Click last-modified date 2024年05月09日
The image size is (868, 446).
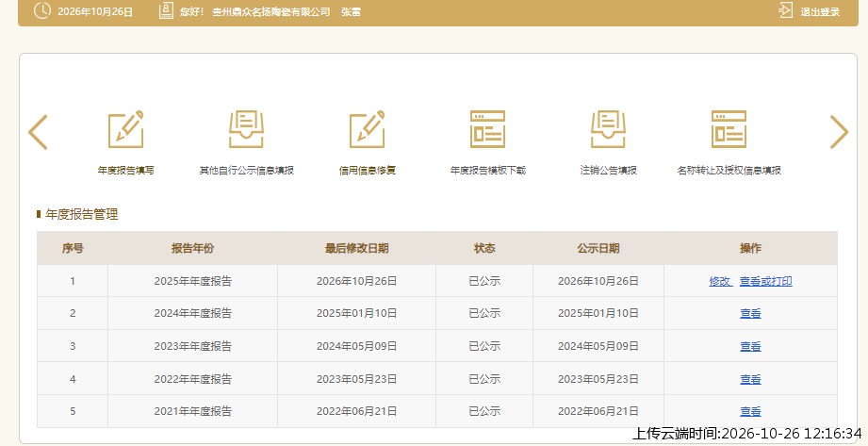[x=356, y=346]
